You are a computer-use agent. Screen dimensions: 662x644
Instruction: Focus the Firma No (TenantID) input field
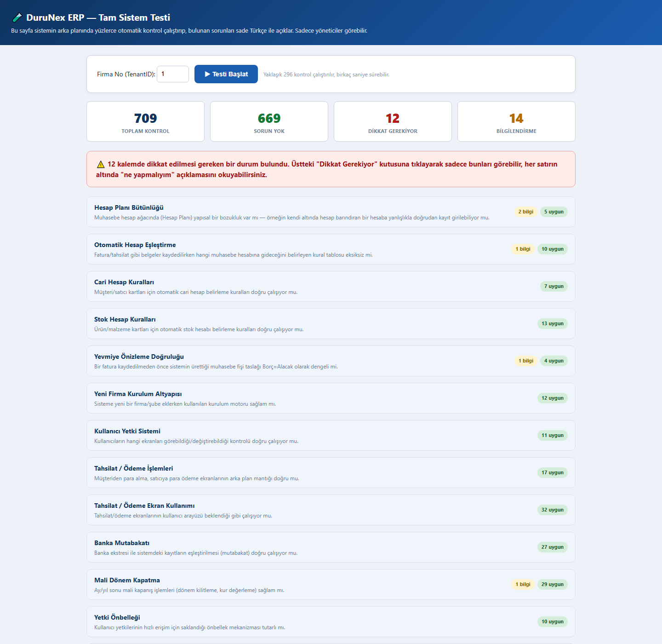173,74
